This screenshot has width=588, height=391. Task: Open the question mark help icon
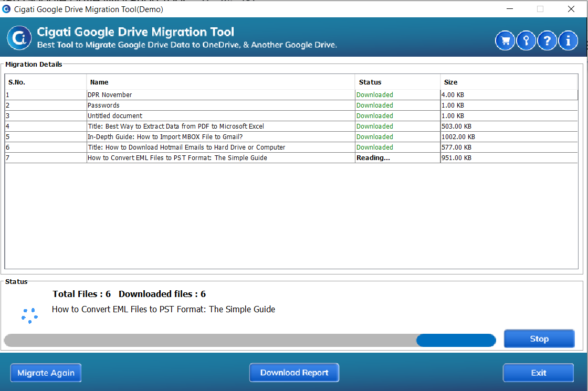pyautogui.click(x=547, y=40)
